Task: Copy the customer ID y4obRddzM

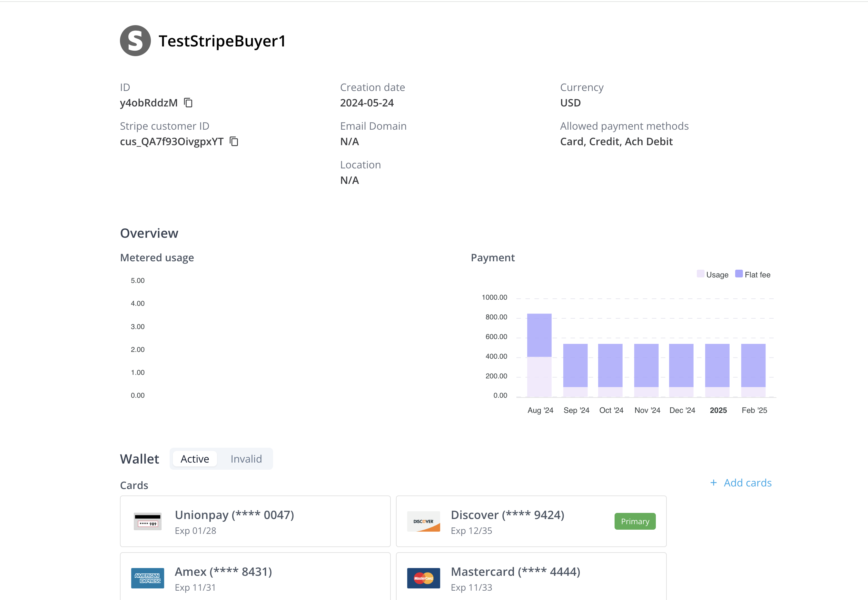Action: [x=188, y=103]
